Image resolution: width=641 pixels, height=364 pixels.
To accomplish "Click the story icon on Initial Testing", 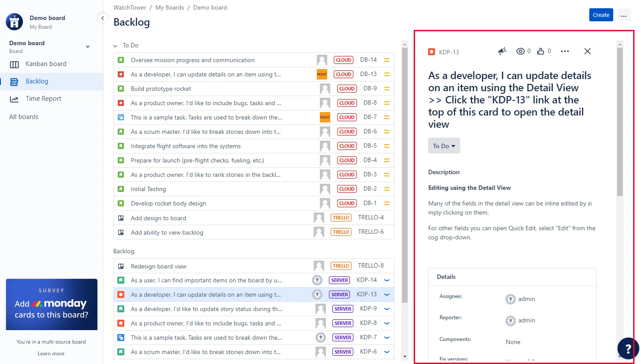I will click(121, 189).
